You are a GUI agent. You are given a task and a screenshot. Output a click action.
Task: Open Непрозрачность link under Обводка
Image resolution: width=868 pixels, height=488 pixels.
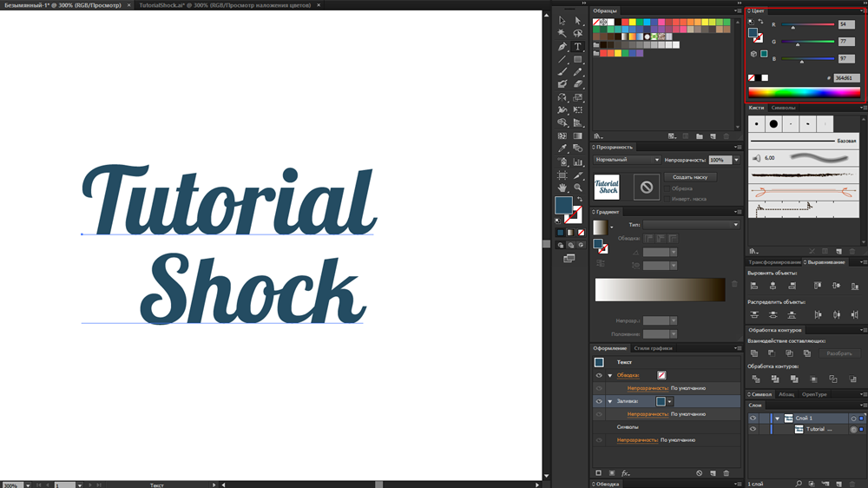click(x=648, y=388)
